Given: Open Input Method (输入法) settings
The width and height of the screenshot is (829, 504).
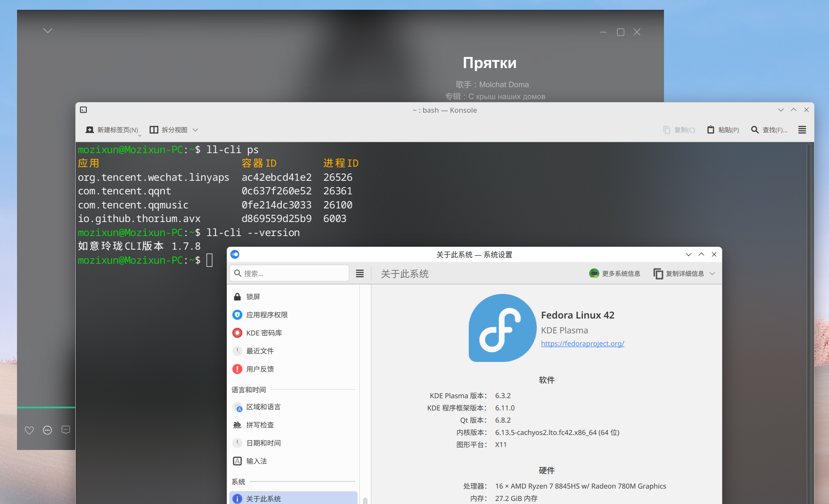Looking at the screenshot, I should [293, 461].
